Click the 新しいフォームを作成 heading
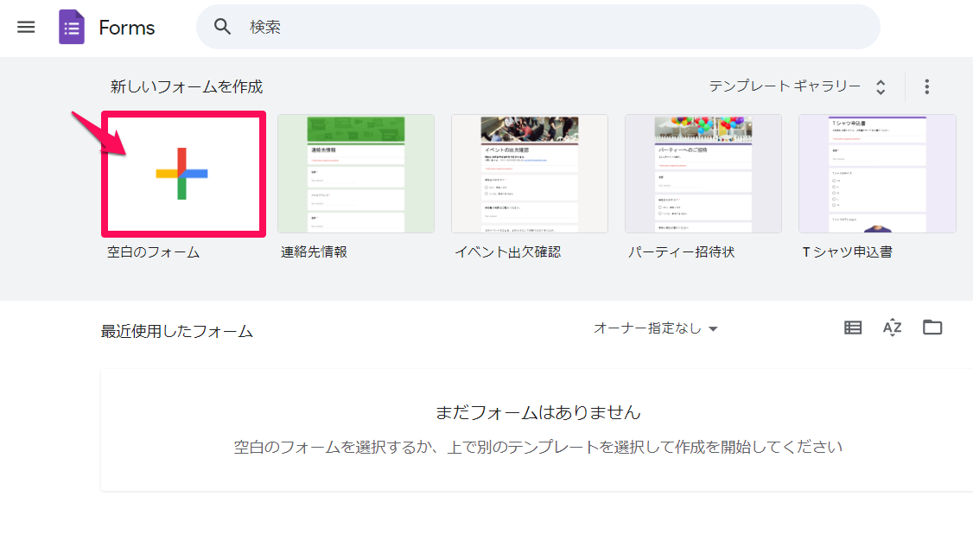This screenshot has width=973, height=560. 187,87
